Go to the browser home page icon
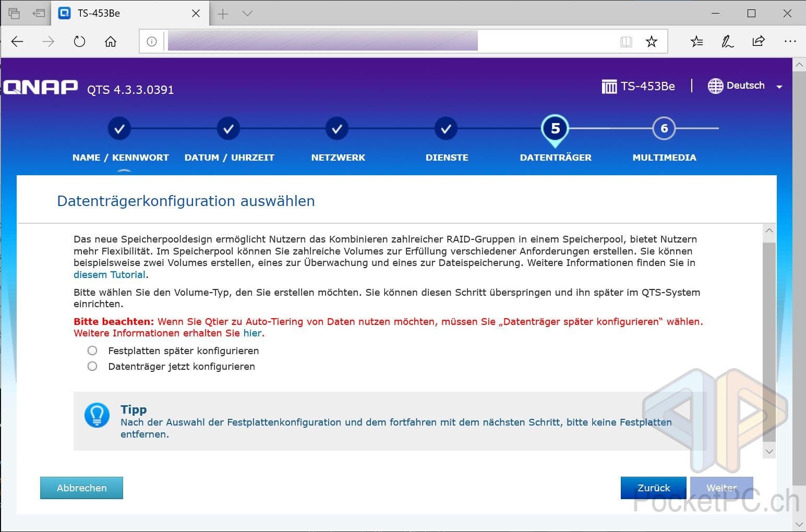The height and width of the screenshot is (532, 806). tap(111, 42)
